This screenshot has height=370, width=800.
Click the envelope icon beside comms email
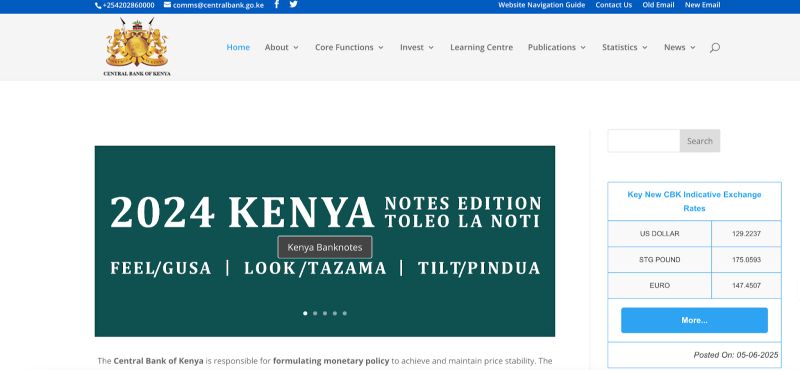pos(167,5)
